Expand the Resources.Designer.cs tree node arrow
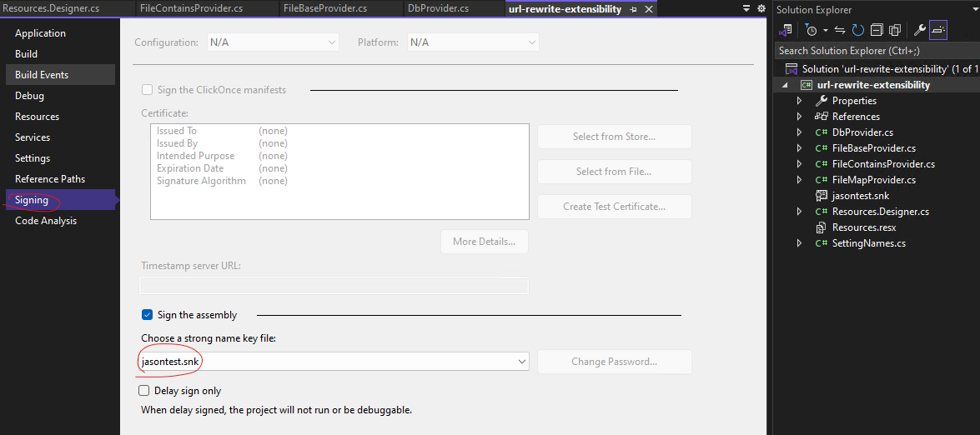Viewport: 980px width, 435px height. pos(799,212)
